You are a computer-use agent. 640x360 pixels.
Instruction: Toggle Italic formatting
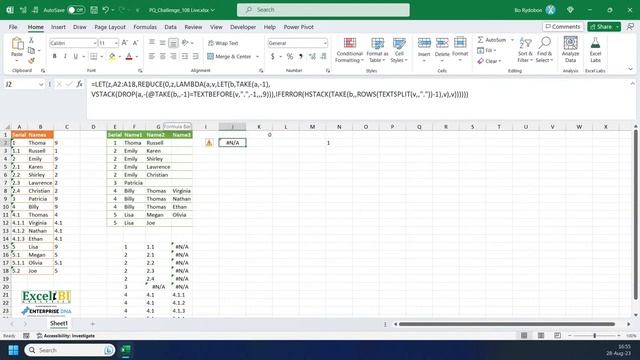(65, 56)
